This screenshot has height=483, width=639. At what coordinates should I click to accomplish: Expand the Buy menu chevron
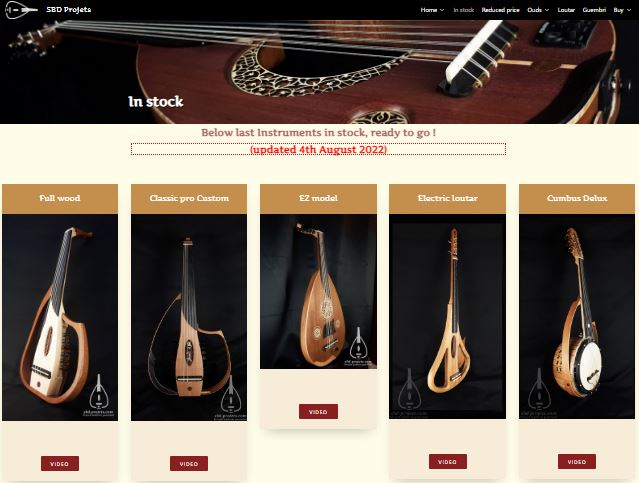pyautogui.click(x=628, y=10)
